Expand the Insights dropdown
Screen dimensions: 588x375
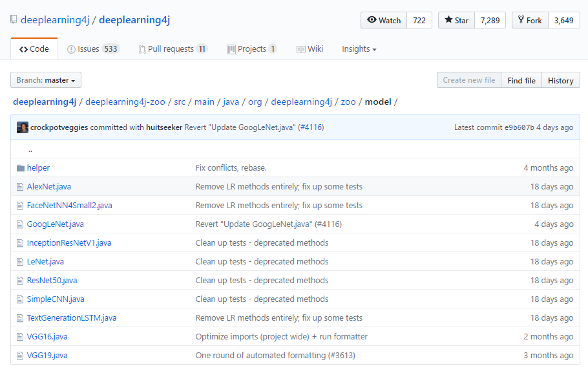359,48
